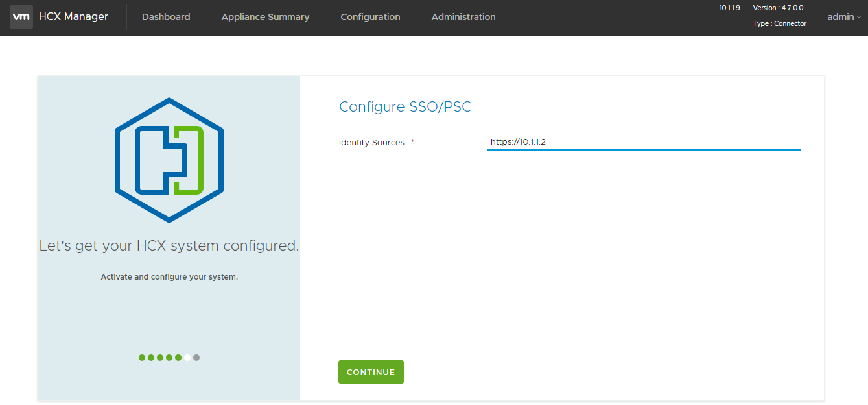Open the Administration menu
This screenshot has width=868, height=405.
[x=463, y=17]
